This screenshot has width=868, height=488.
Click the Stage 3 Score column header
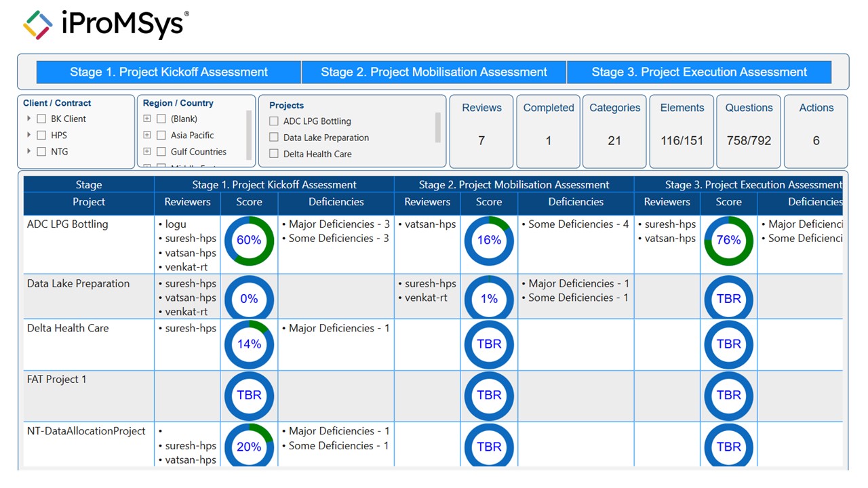[729, 202]
